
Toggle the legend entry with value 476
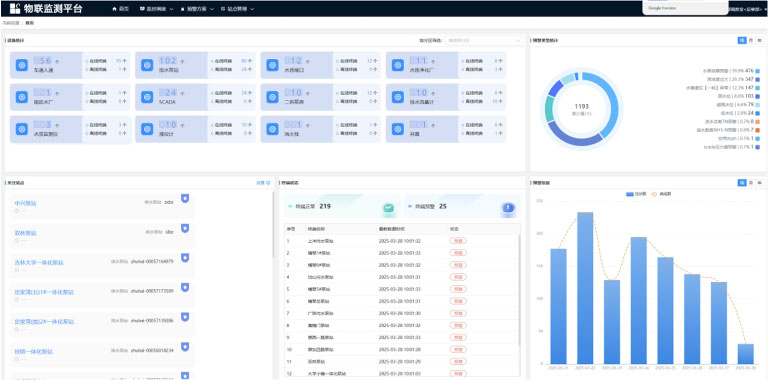(731, 71)
